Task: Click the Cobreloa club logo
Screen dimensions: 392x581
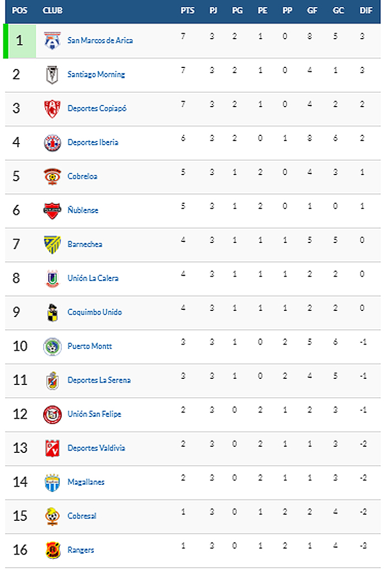Action: click(52, 176)
